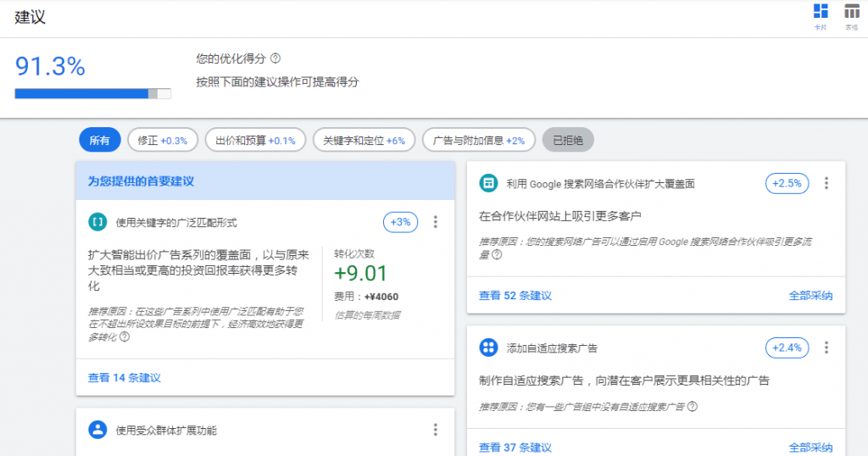
Task: Switch to table view (表格) icon
Action: (x=851, y=11)
